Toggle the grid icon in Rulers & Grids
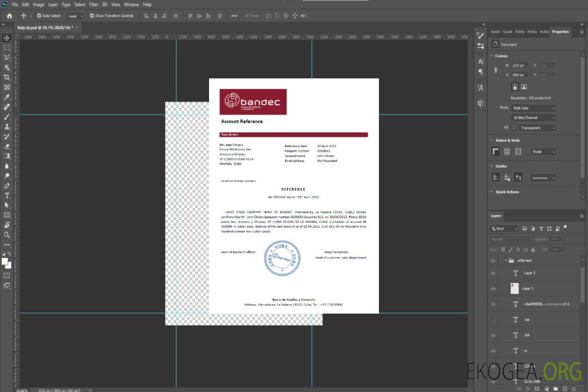This screenshot has height=392, width=588. click(507, 152)
